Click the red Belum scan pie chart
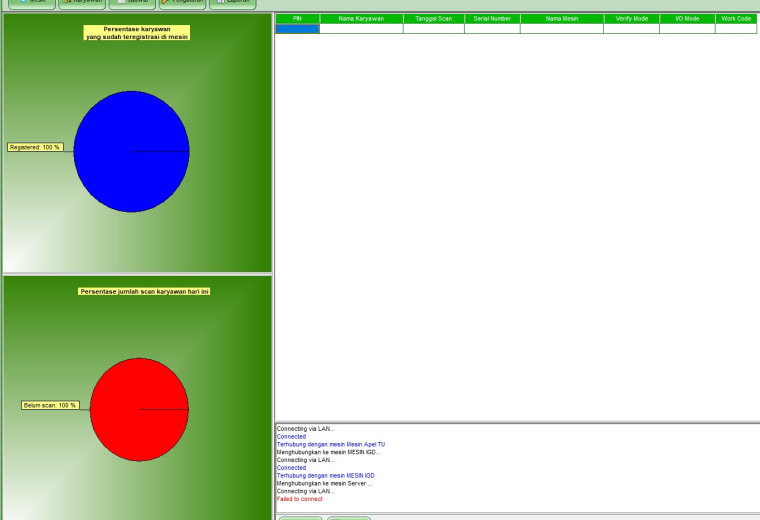 pyautogui.click(x=140, y=410)
